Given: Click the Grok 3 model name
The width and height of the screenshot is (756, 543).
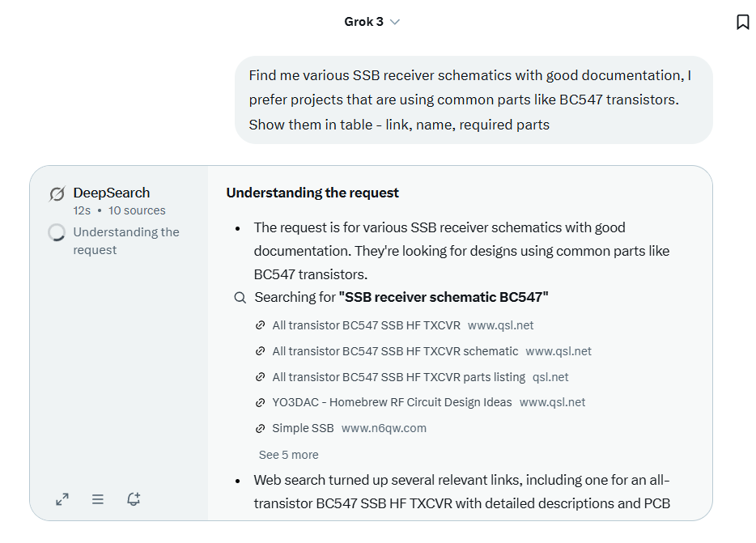Looking at the screenshot, I should (363, 22).
